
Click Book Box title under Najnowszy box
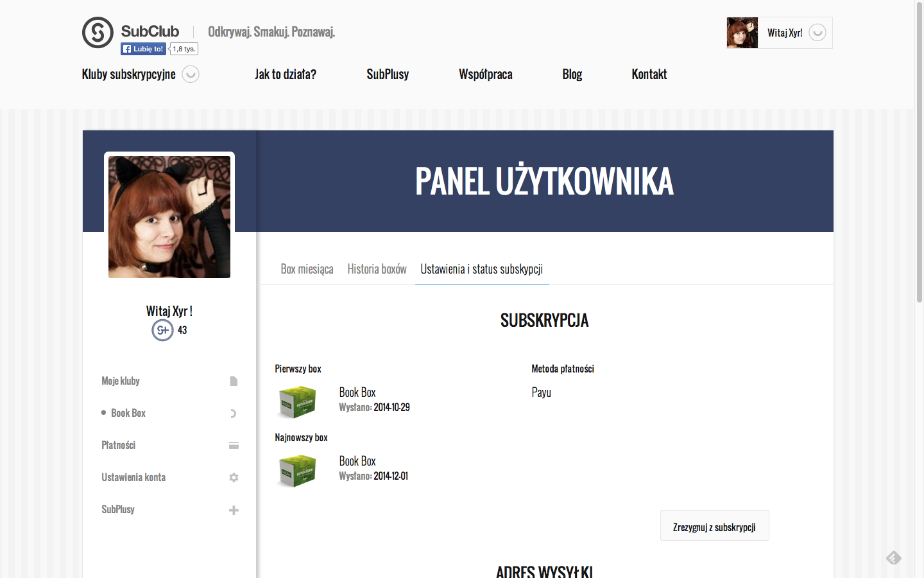click(x=357, y=461)
